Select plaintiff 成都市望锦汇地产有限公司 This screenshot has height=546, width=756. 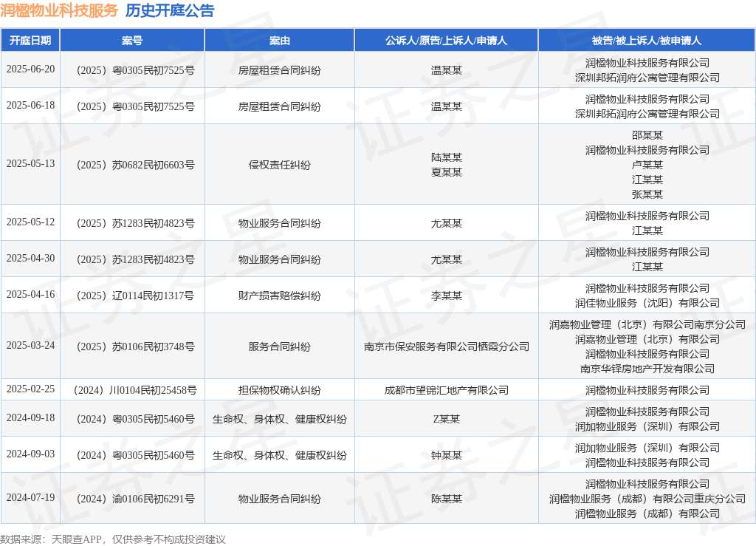(447, 390)
